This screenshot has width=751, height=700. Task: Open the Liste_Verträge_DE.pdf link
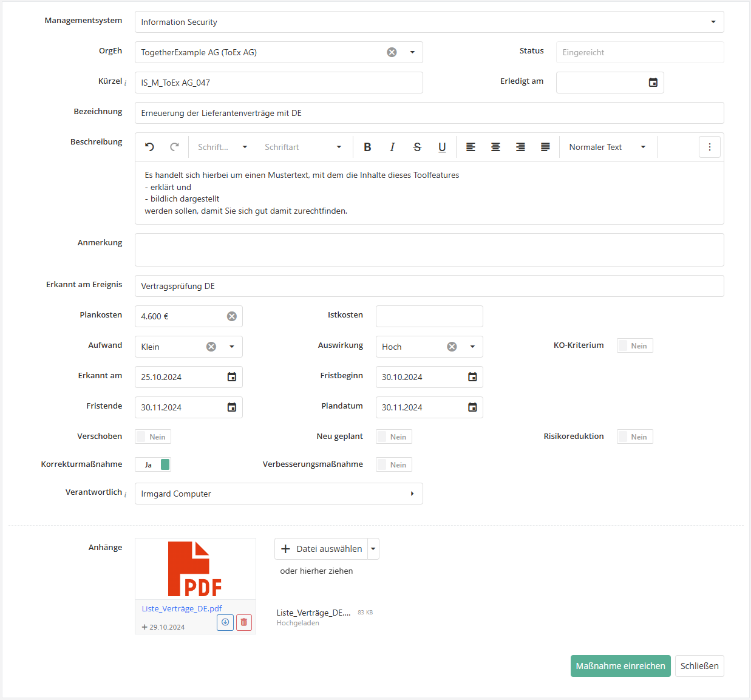point(182,608)
